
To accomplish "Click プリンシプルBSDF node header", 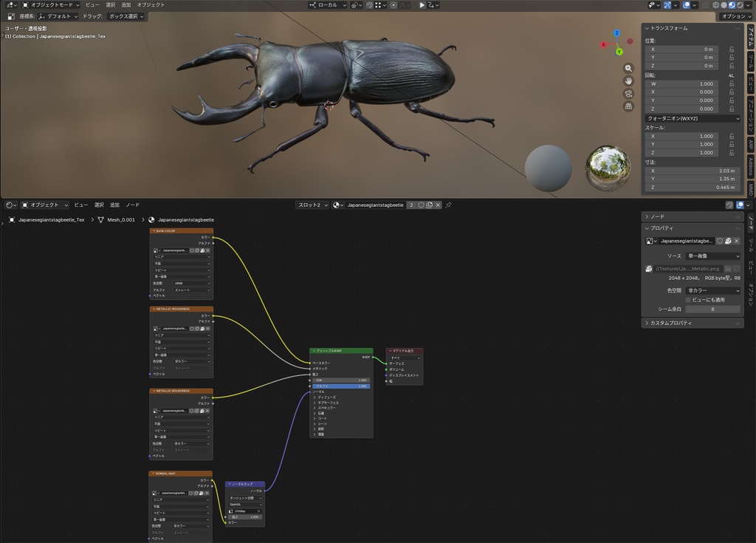I will tap(341, 351).
